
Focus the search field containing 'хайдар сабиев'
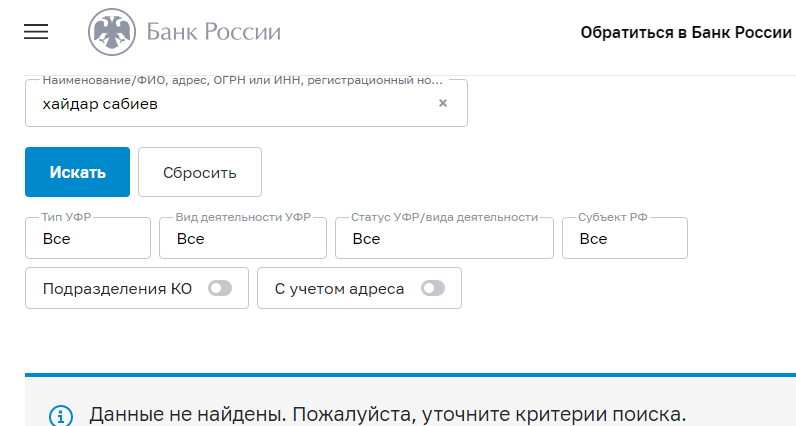tap(230, 103)
